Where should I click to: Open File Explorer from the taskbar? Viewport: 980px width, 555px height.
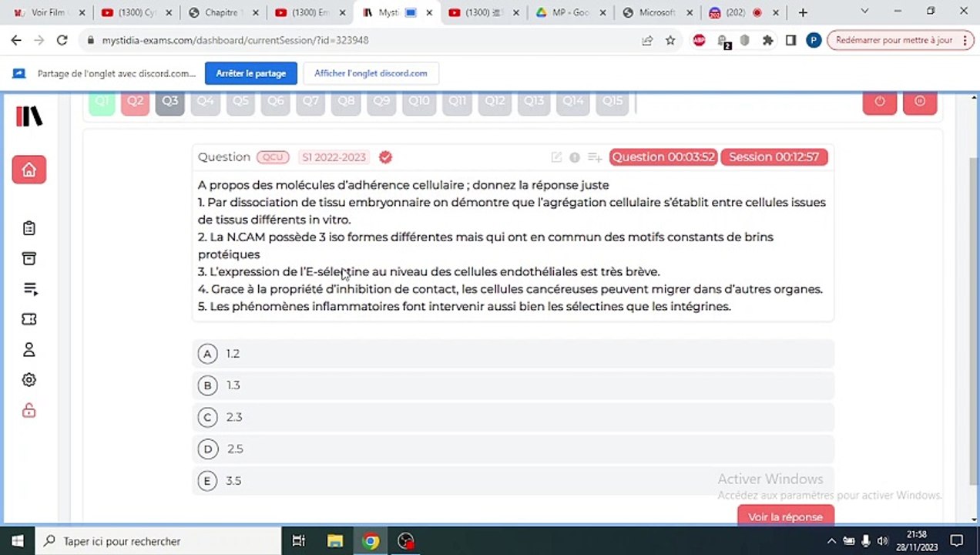(x=335, y=541)
